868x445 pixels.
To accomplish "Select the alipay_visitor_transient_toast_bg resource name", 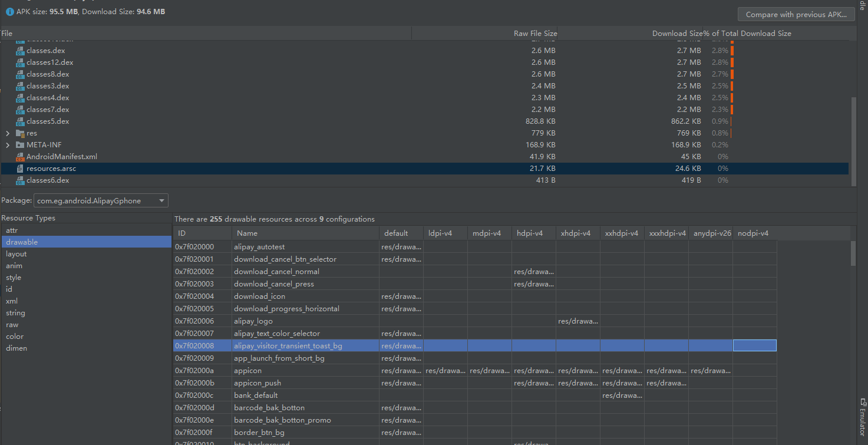I will click(288, 346).
